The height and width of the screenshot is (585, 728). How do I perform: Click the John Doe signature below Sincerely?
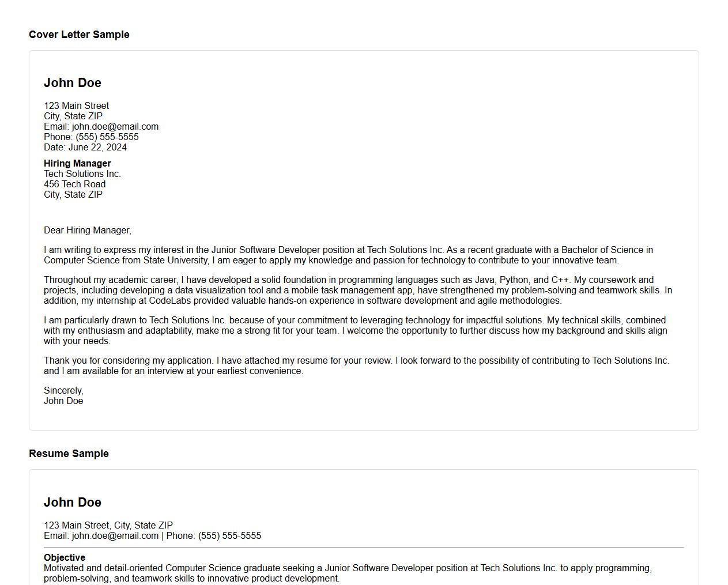click(x=63, y=401)
